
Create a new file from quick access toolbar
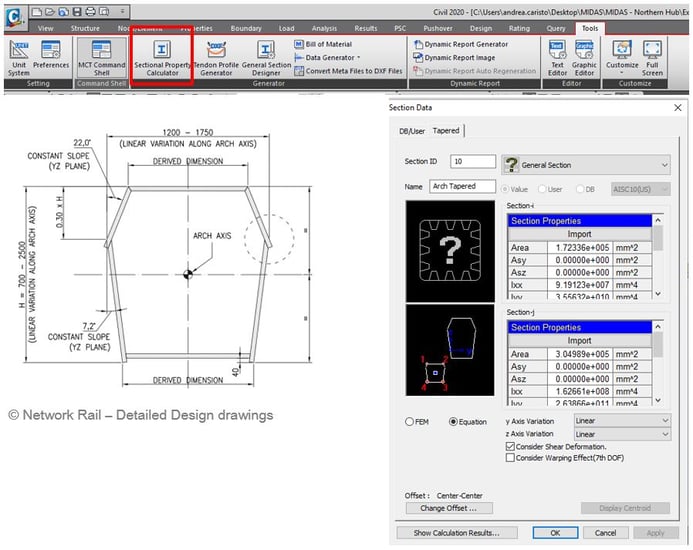point(37,12)
